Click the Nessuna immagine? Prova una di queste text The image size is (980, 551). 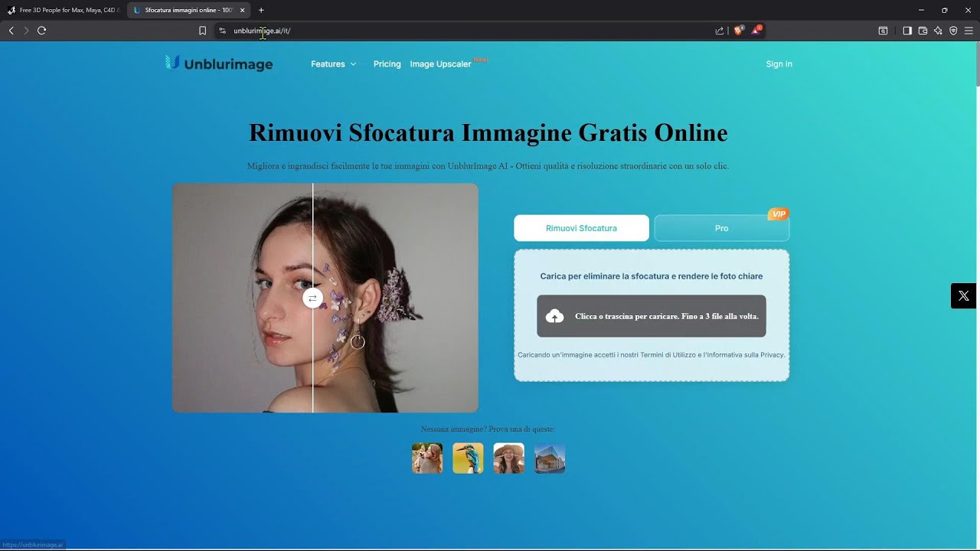click(488, 429)
